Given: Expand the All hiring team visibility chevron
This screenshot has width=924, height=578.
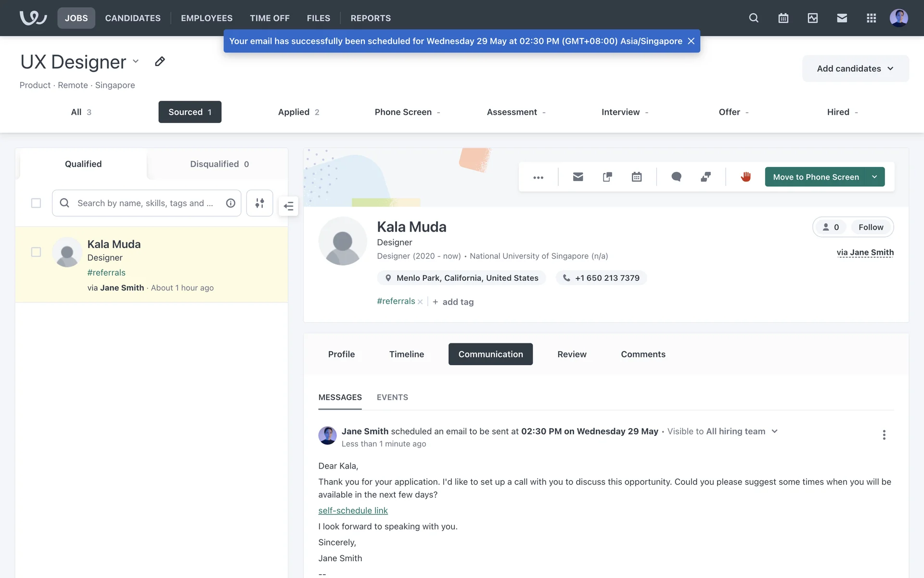Looking at the screenshot, I should point(774,431).
